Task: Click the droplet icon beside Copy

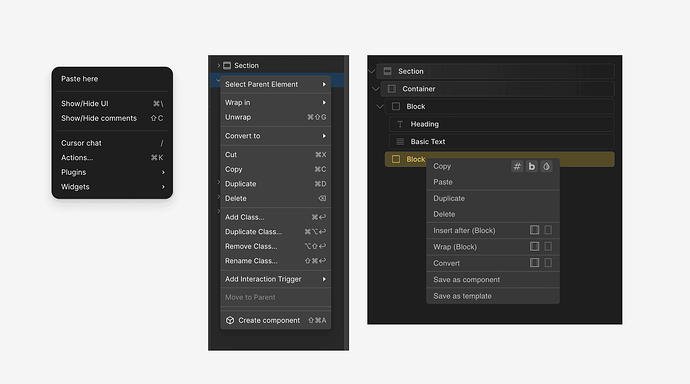Action: [546, 166]
